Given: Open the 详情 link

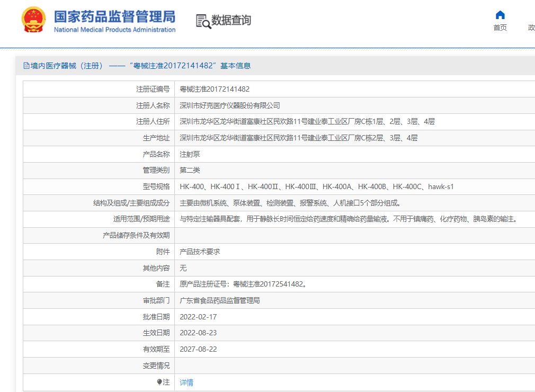Looking at the screenshot, I should [x=186, y=382].
